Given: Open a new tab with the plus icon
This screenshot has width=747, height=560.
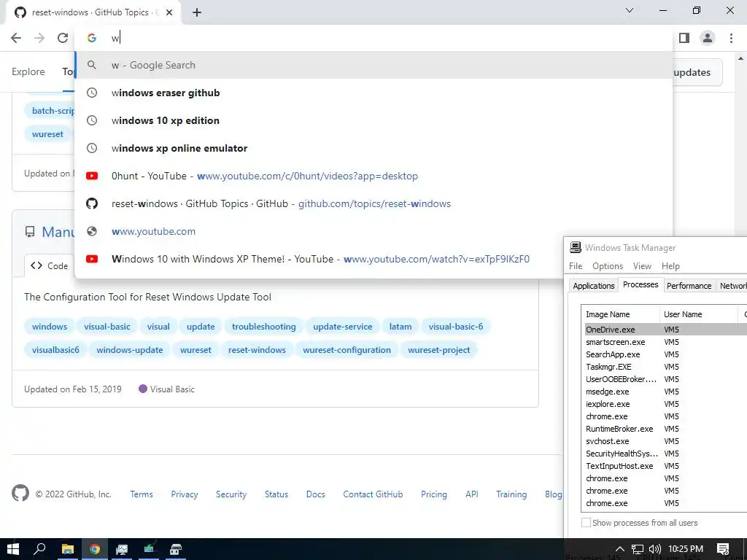Looking at the screenshot, I should coord(197,12).
